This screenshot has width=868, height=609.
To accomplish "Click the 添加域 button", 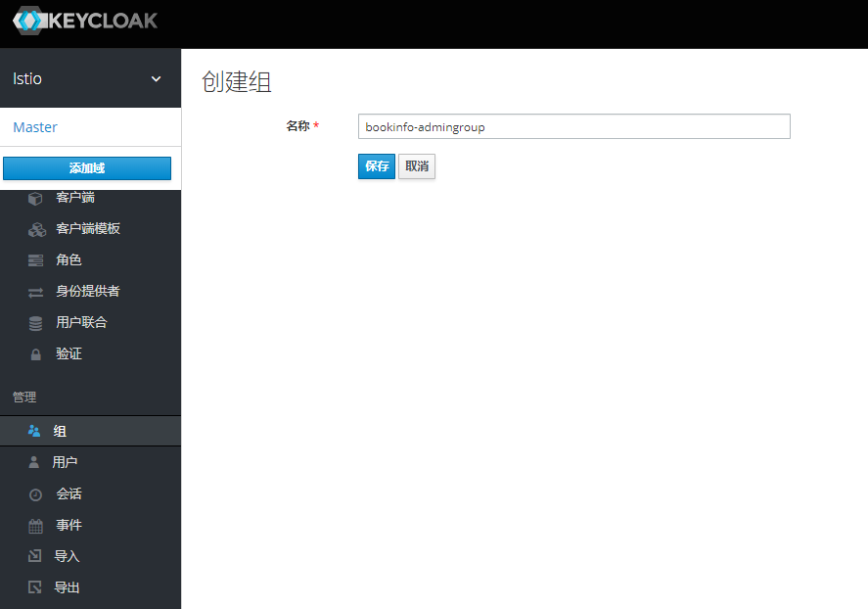I will [x=87, y=168].
